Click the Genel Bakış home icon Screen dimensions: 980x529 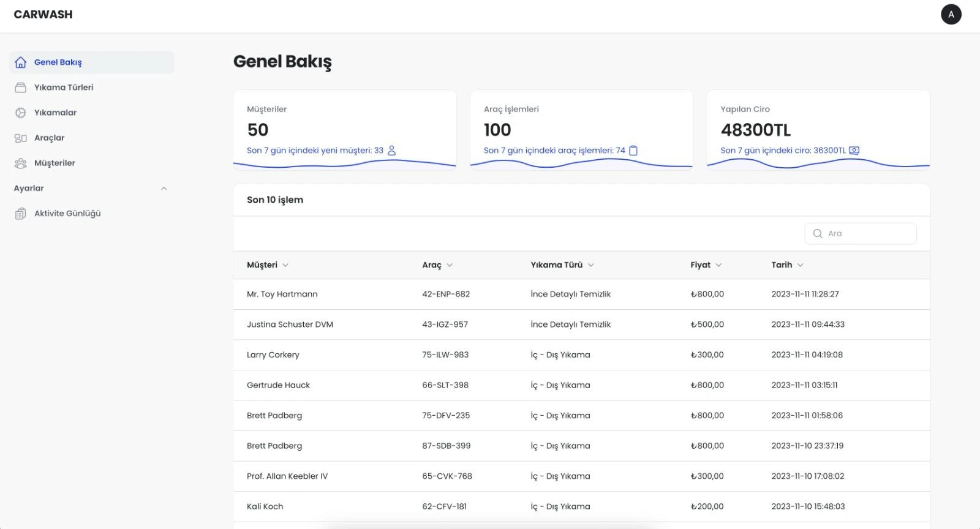pyautogui.click(x=20, y=62)
